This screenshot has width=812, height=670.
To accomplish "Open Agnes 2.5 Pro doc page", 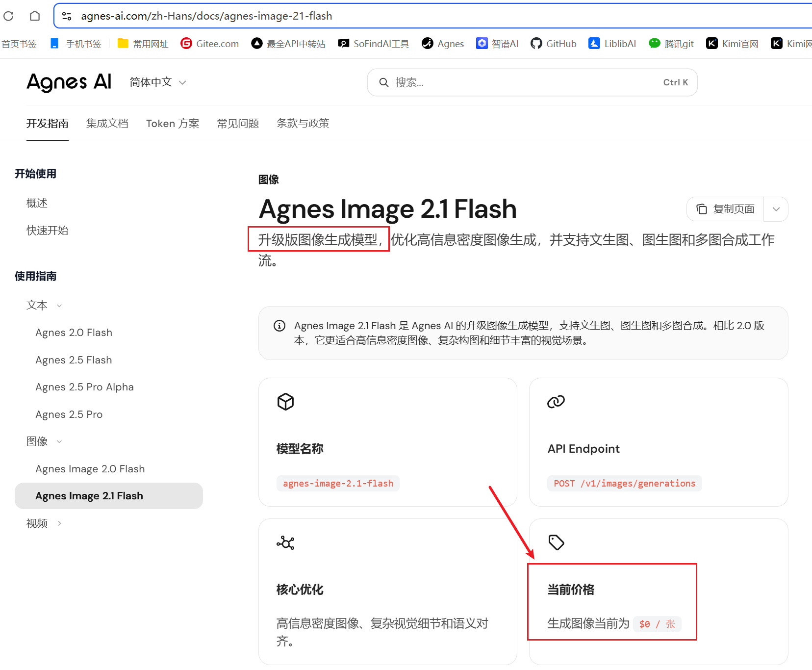I will tap(69, 414).
